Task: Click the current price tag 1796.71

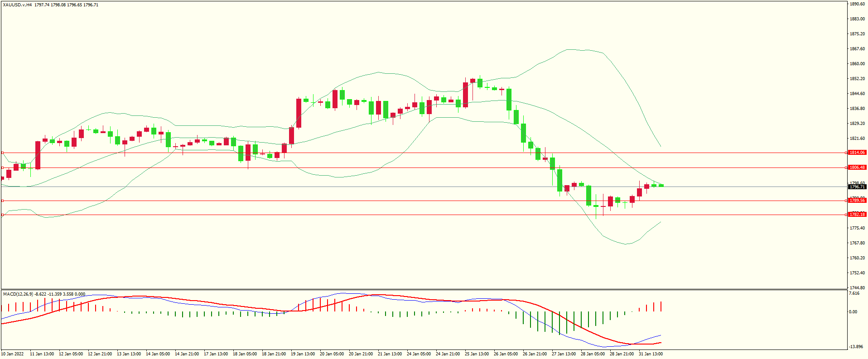Action: [857, 187]
